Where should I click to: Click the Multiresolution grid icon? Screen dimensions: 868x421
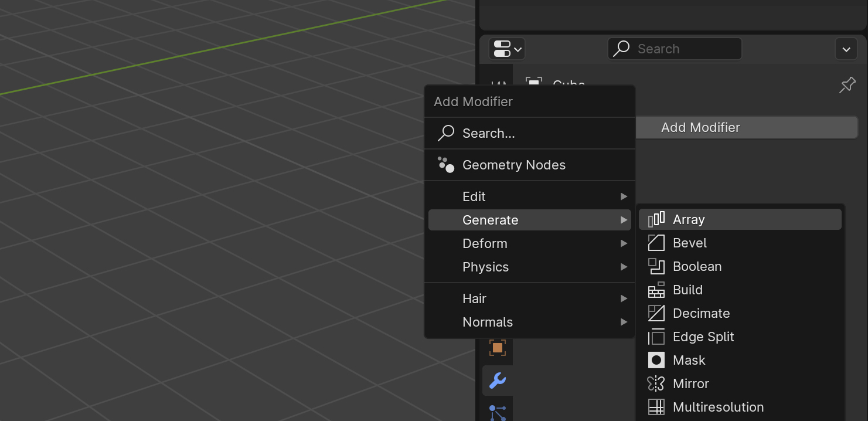[656, 407]
